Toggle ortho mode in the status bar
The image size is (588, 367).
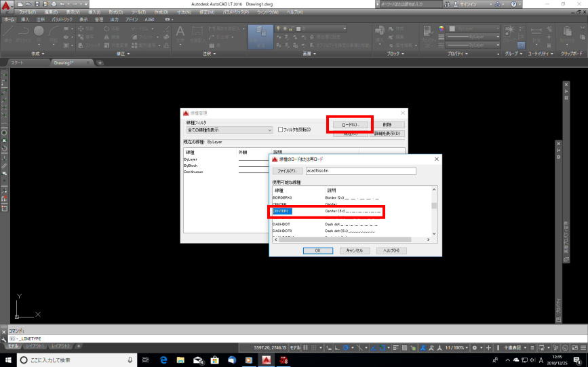[337, 348]
